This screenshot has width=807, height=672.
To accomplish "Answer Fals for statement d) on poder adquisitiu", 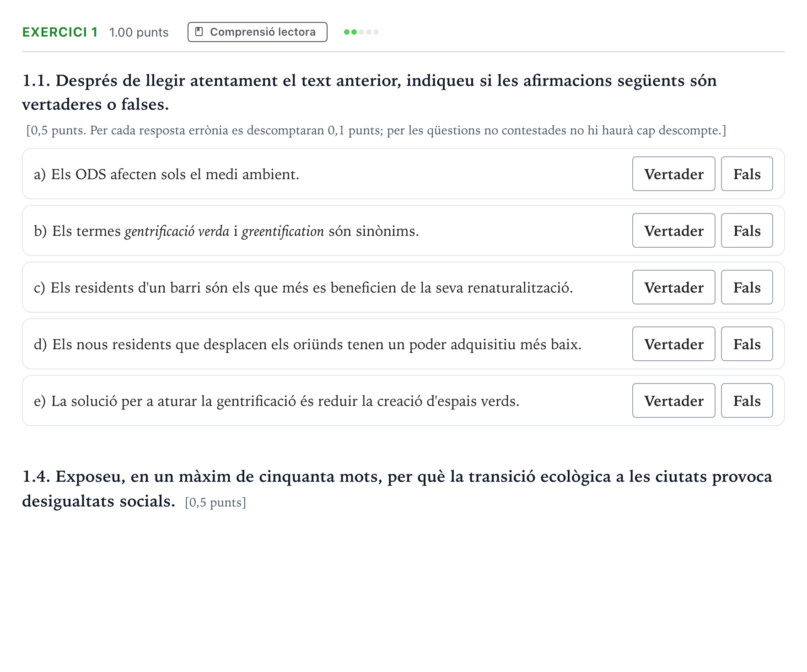I will [747, 344].
